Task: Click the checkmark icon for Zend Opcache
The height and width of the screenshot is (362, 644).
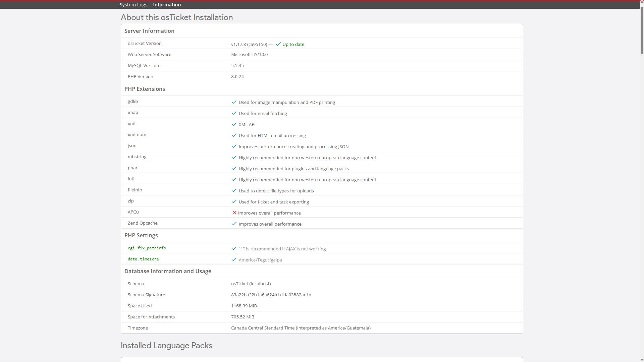Action: coord(234,224)
